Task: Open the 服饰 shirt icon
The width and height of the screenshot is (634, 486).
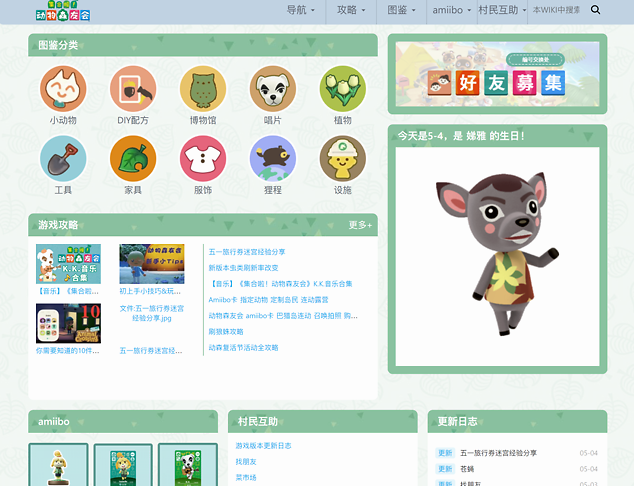Action: (203, 158)
